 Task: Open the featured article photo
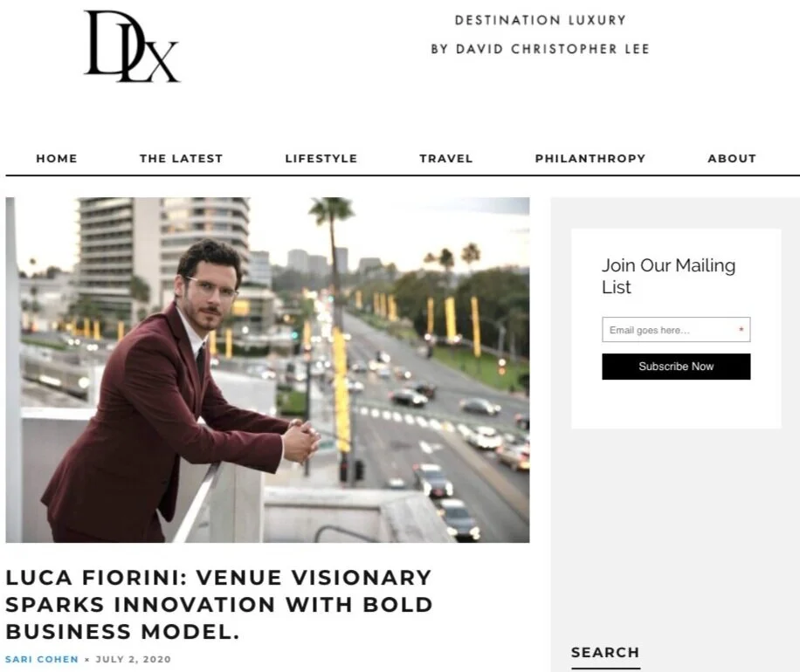click(x=267, y=370)
